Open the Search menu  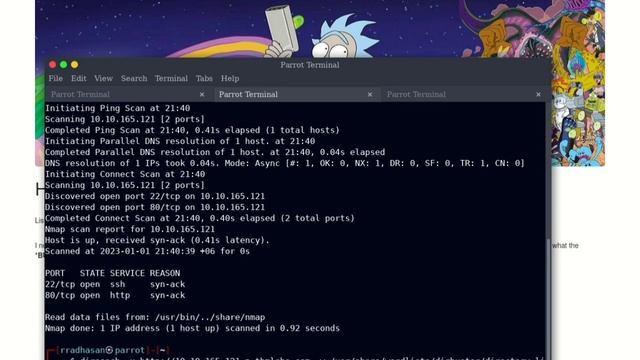[133, 78]
